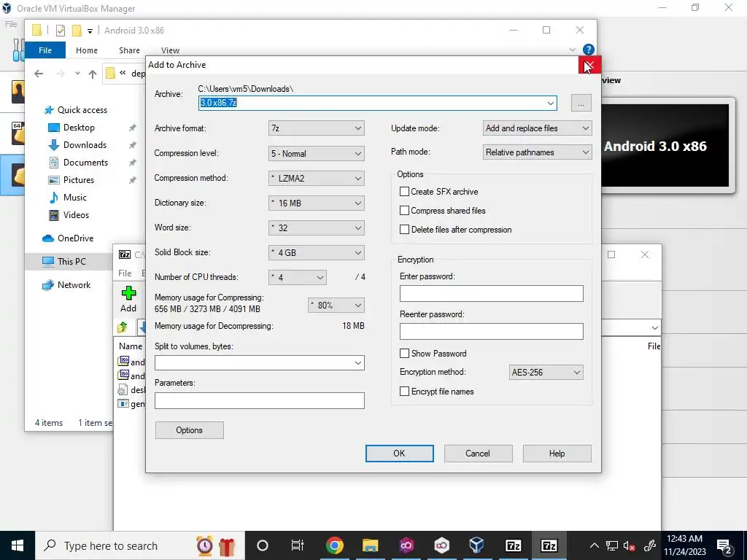Open Help in Add to Archive
Screen dimensions: 747x560
click(x=557, y=454)
